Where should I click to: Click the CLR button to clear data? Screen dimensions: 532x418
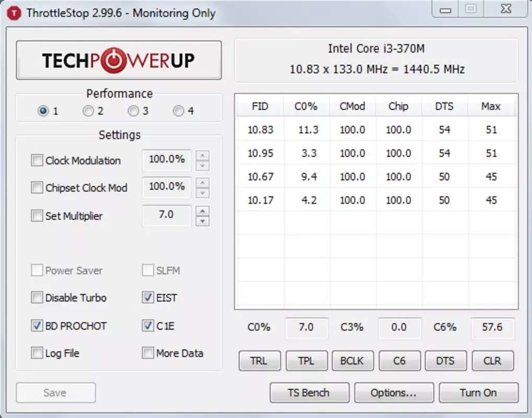[x=492, y=361]
